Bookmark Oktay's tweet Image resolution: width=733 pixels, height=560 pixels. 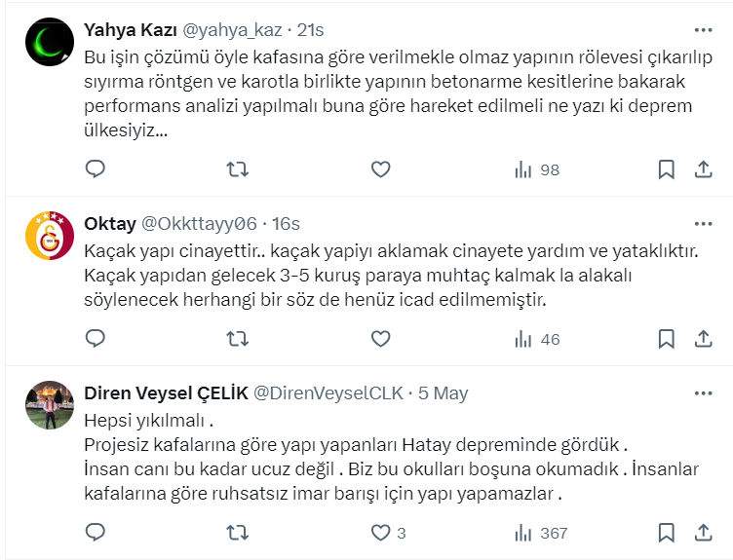click(x=666, y=339)
